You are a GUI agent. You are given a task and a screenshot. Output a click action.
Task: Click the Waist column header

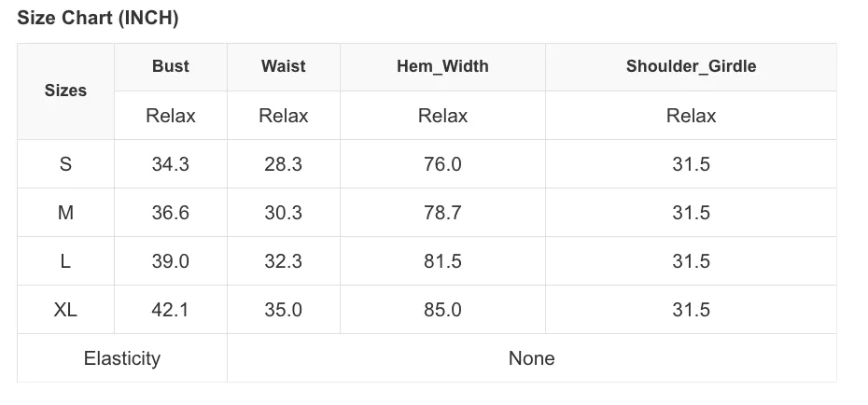(284, 66)
